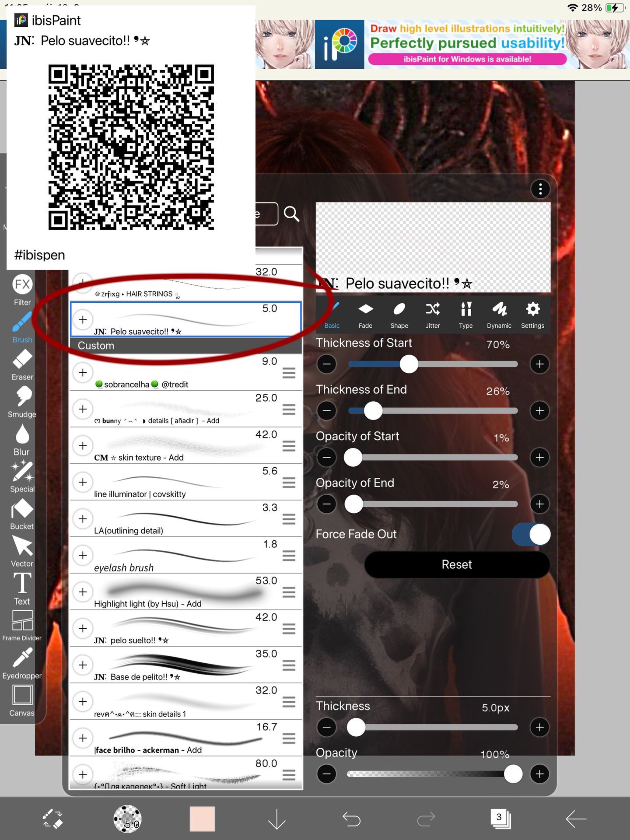This screenshot has height=840, width=630.
Task: Open brush size indicator showing 5.0
Action: (127, 819)
